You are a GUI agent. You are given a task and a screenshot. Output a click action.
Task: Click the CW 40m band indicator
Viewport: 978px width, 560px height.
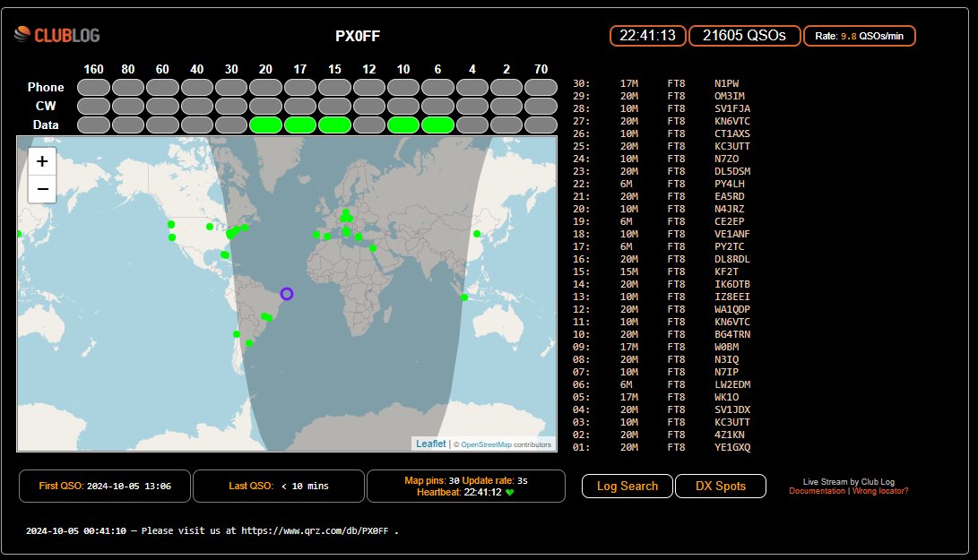coord(197,106)
